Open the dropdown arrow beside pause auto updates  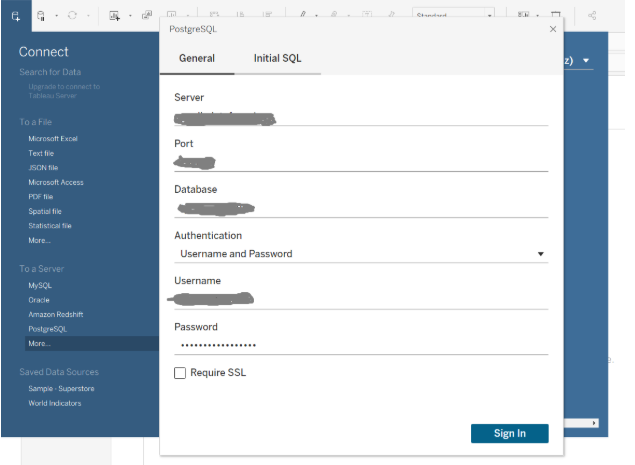coord(56,16)
